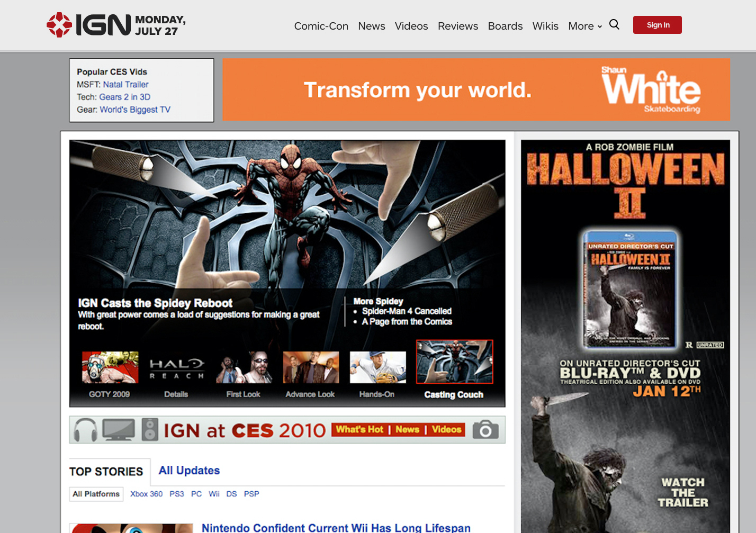
Task: Click the headphones icon in CES banner
Action: [85, 429]
